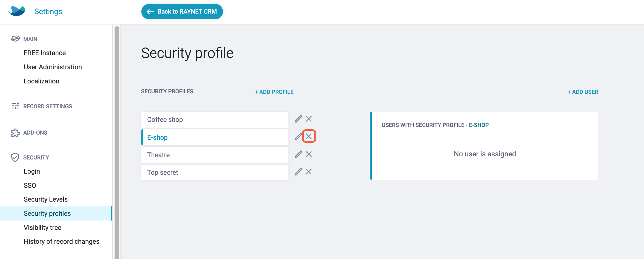Screen dimensions: 644x259
Task: Delete the Coffee shop profile
Action: point(309,119)
